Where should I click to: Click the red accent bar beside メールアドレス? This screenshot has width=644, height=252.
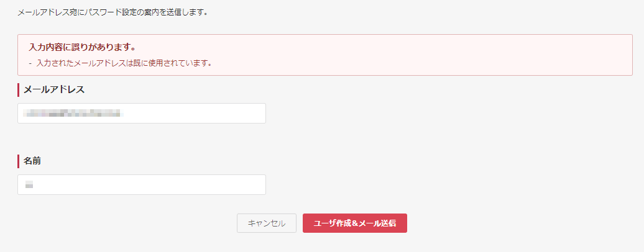(19, 90)
